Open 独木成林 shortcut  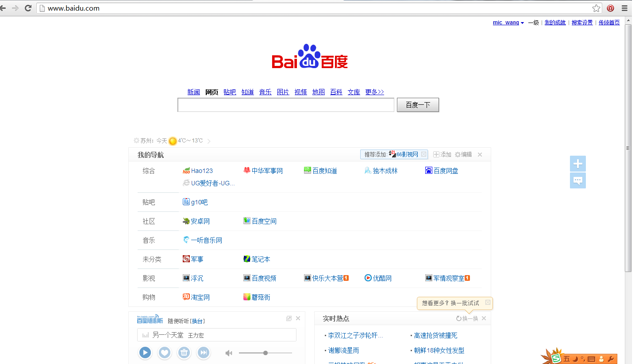[381, 171]
